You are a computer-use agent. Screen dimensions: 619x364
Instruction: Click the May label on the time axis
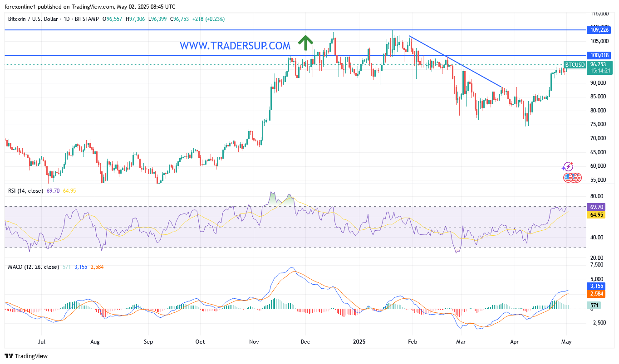pos(566,342)
